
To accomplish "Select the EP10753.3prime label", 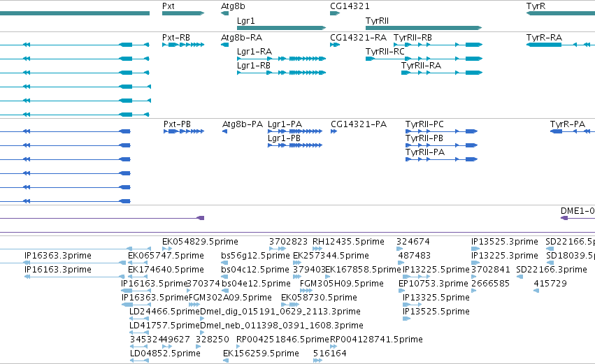I will click(x=433, y=284).
